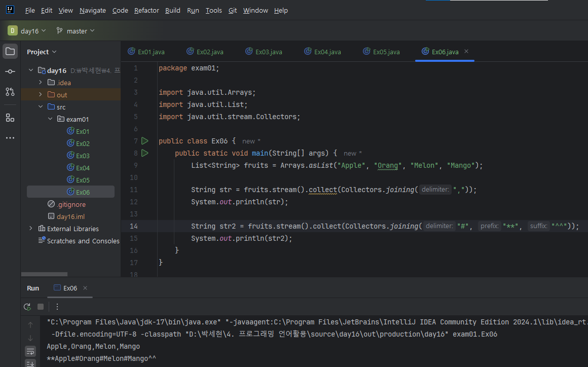Viewport: 588px width, 367px height.
Task: Click the Stop button in Run panel
Action: point(41,307)
